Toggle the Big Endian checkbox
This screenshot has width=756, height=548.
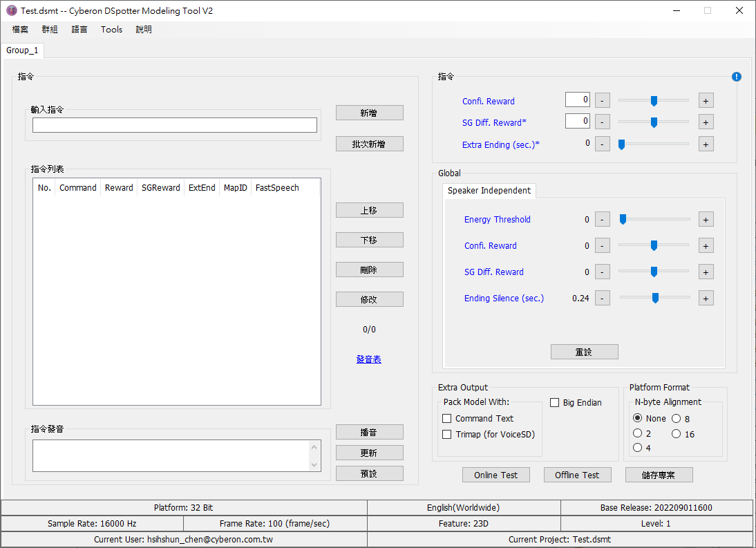click(554, 403)
